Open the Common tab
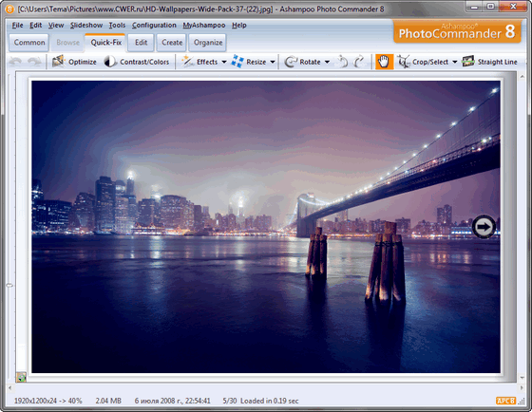The image size is (532, 412). 29,43
